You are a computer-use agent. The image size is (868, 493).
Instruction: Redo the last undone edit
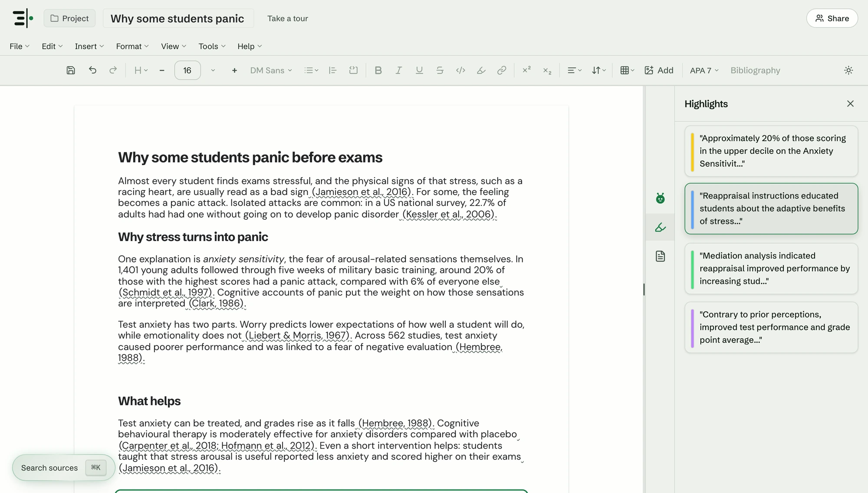[113, 70]
